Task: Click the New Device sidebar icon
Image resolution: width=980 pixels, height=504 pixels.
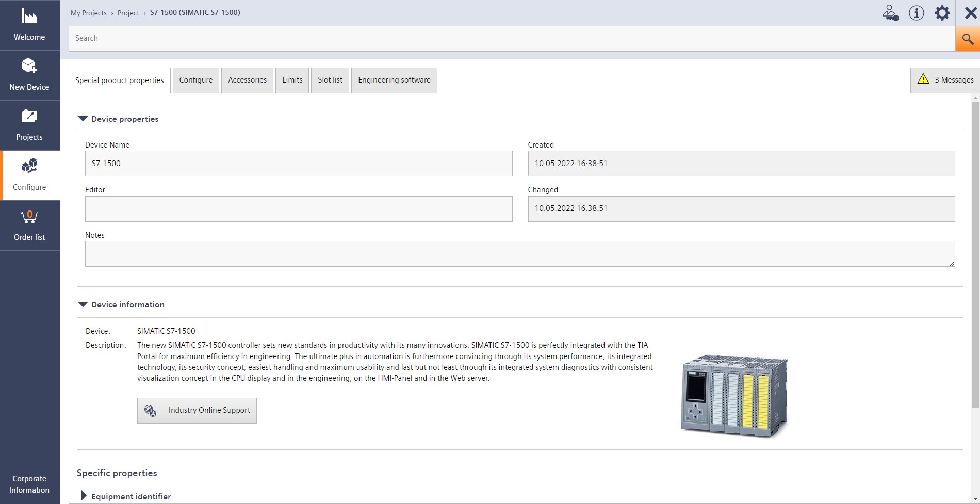Action: click(x=29, y=75)
